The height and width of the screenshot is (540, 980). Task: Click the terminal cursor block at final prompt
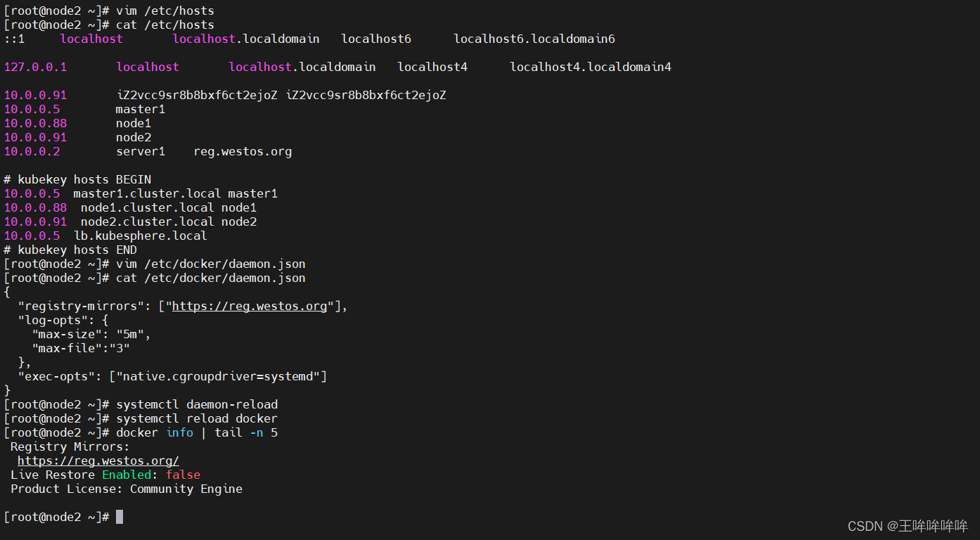(120, 517)
